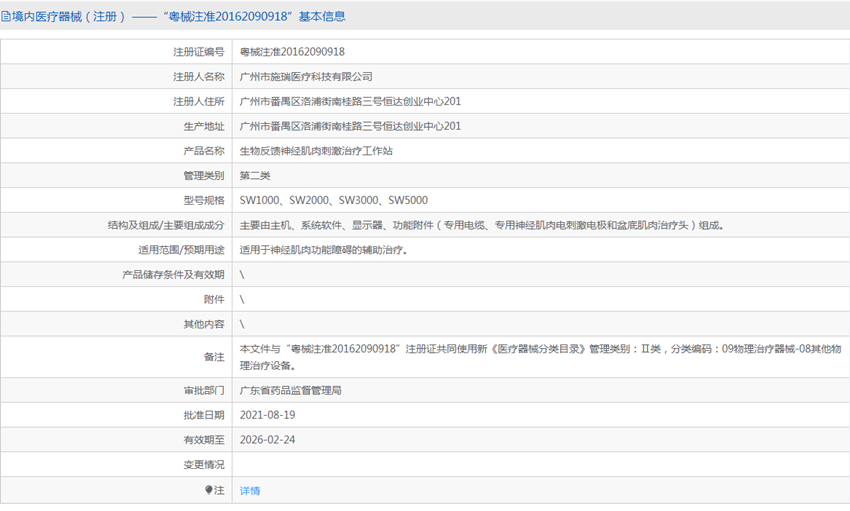Select product name 生物反馈神经肌肉刺激治疗工作站

316,151
